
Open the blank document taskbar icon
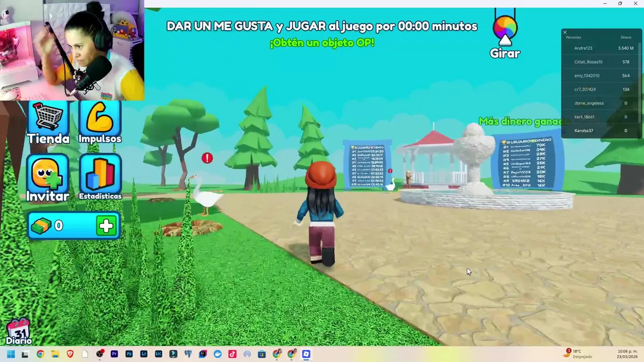pyautogui.click(x=85, y=354)
